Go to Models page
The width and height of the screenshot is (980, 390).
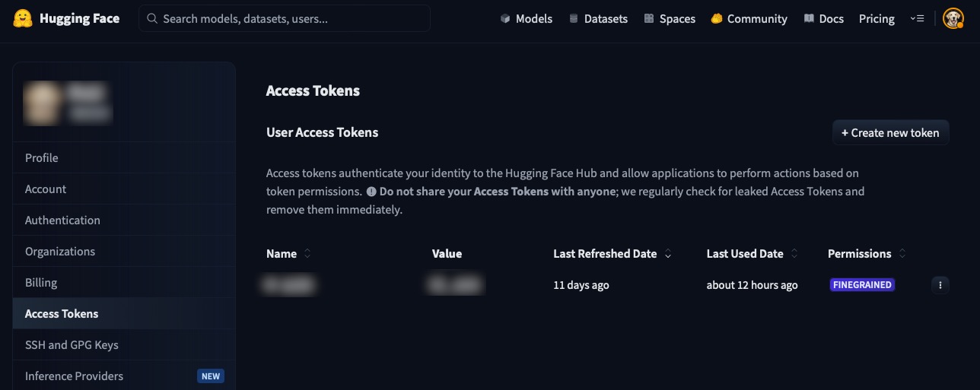[x=526, y=18]
